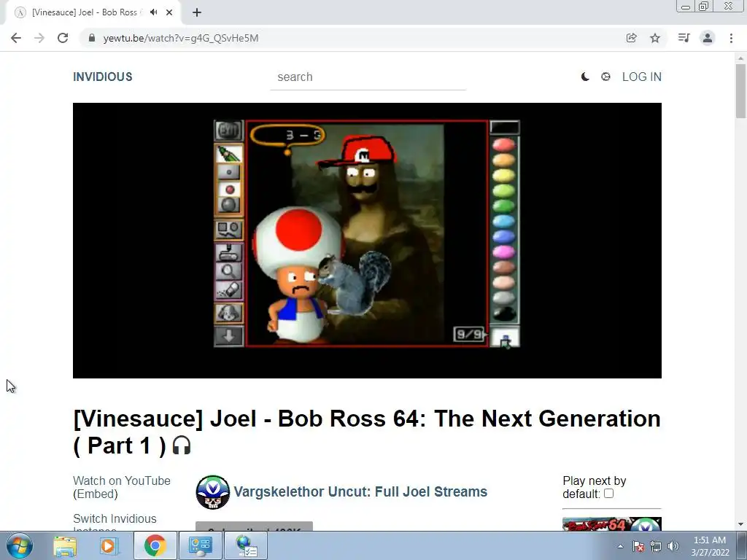Click the red paint swatch in video
This screenshot has height=560, width=747.
point(503,145)
